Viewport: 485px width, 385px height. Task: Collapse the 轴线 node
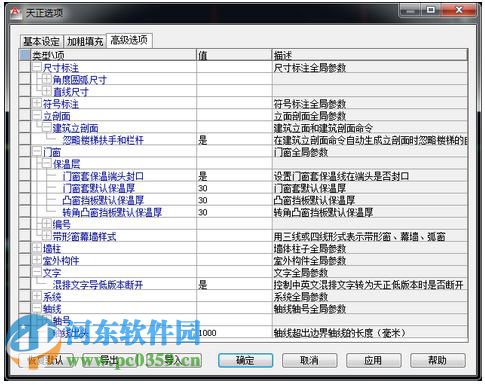click(x=37, y=309)
